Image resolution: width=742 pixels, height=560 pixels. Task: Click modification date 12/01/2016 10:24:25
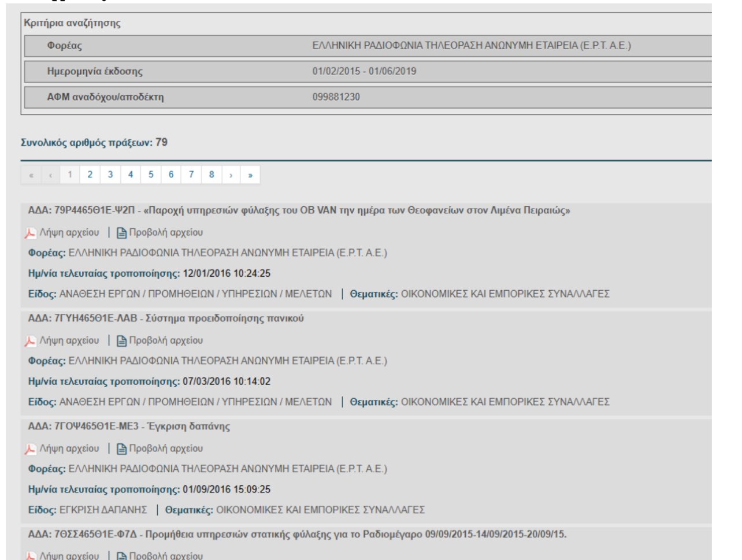click(227, 273)
